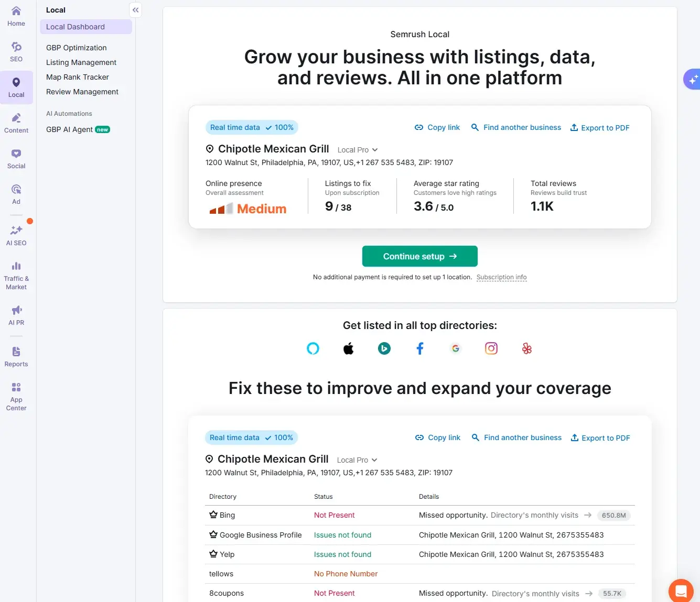Click the Instagram directory icon

click(491, 348)
